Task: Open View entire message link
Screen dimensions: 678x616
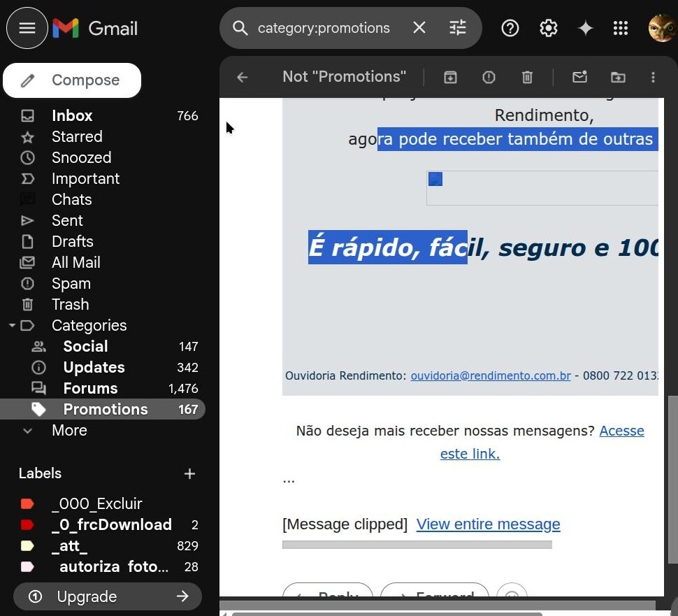Action: point(488,524)
